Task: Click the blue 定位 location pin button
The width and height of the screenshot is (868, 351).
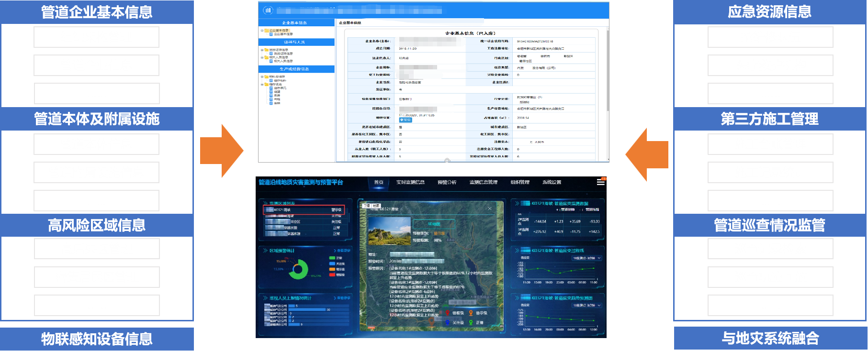Action: tap(405, 120)
